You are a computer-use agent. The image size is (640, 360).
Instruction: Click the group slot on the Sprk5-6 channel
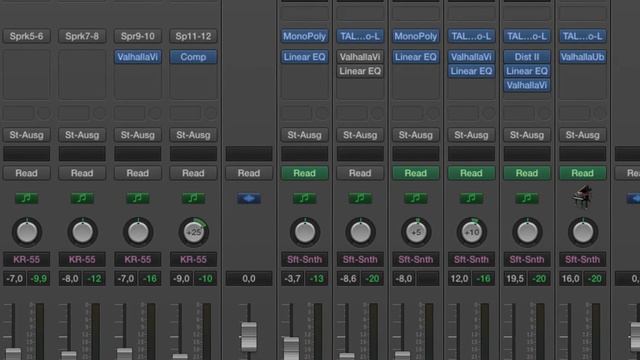pos(27,154)
